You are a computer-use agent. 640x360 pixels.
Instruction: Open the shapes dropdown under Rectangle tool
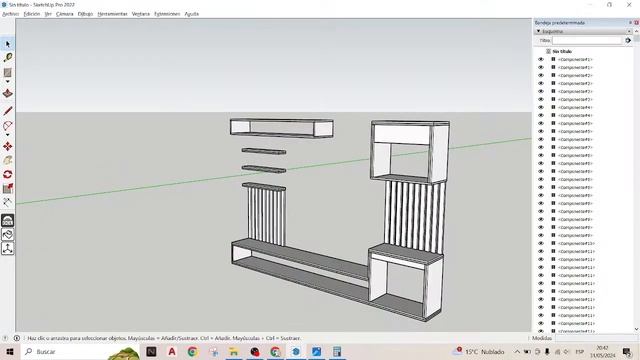(x=7, y=82)
